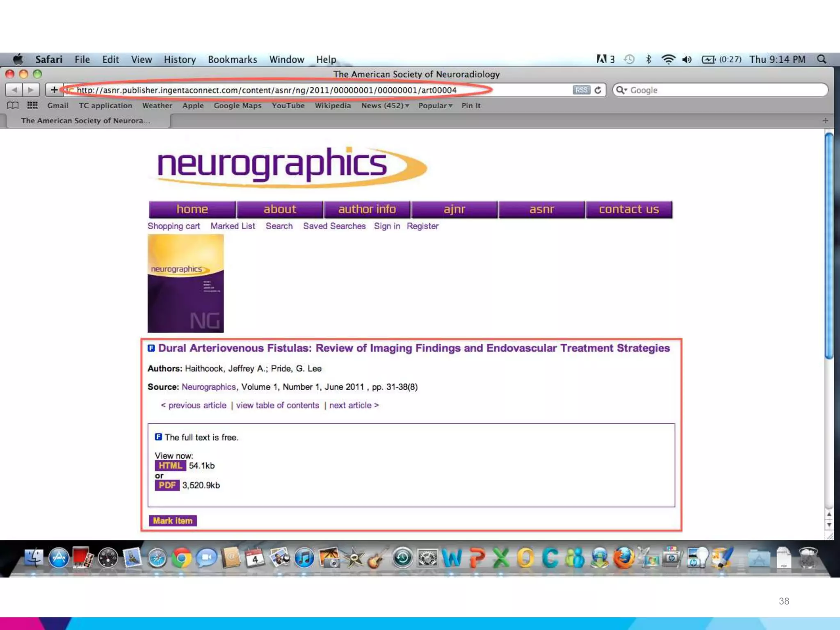Go back with the back arrow

[x=14, y=90]
